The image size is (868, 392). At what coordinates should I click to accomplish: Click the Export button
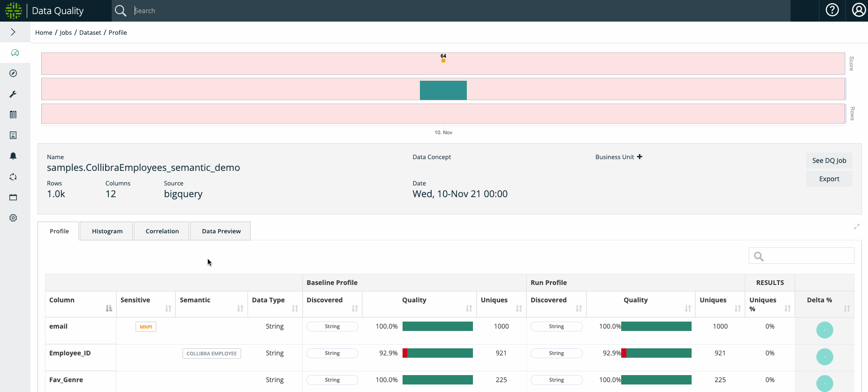[x=829, y=179]
